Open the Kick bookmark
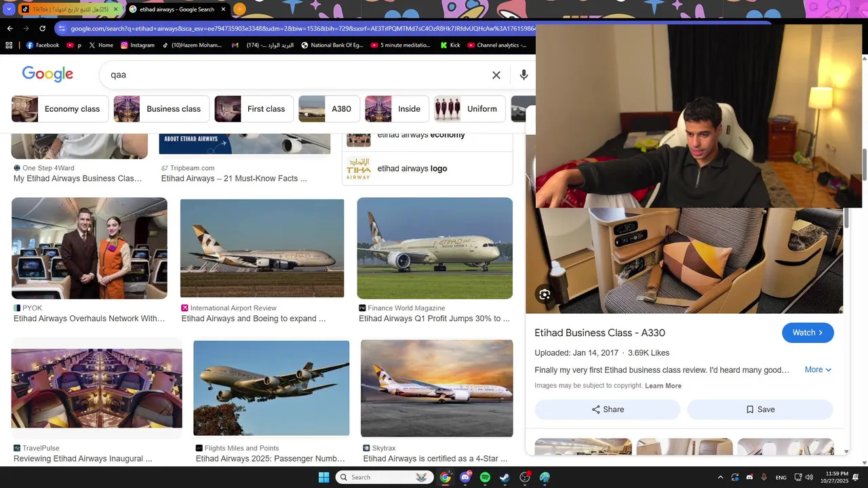868x488 pixels. [x=450, y=45]
